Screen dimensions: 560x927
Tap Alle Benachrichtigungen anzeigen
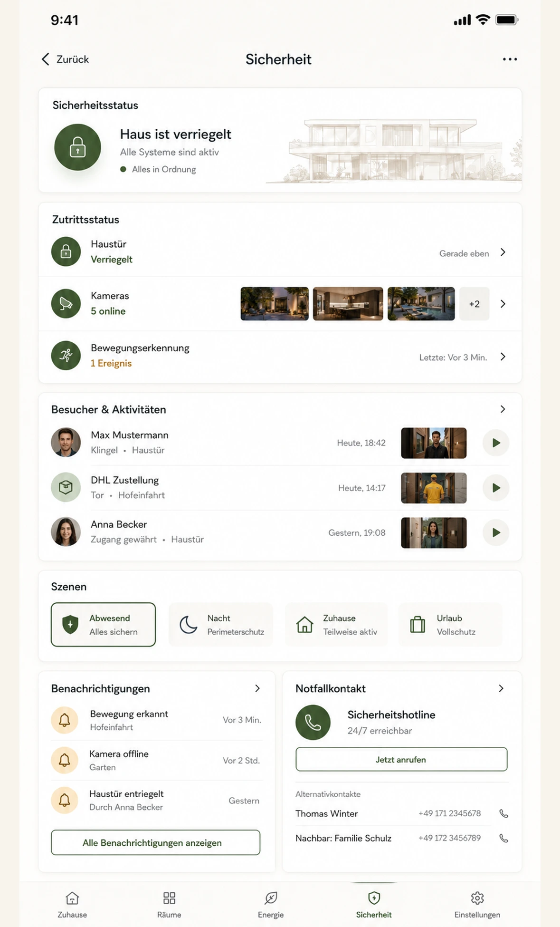pos(155,842)
